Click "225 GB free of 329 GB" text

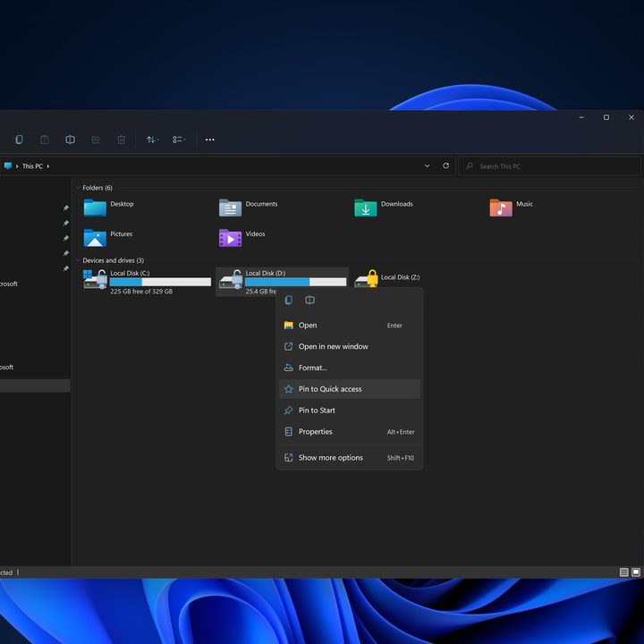coord(141,292)
